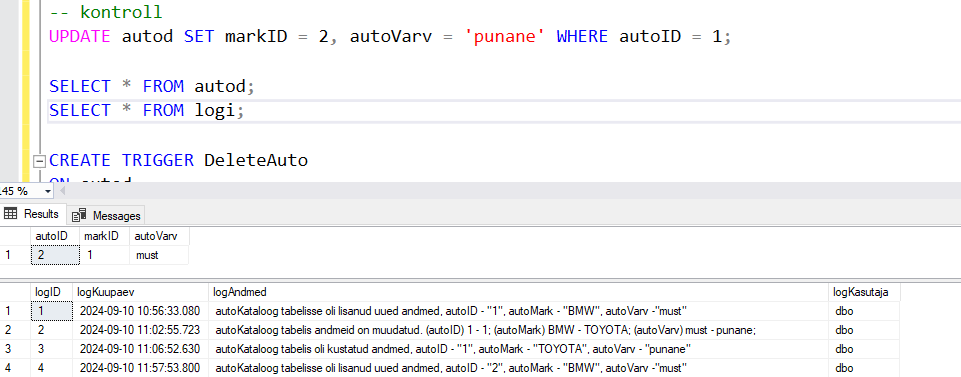Click the logAndmed cell about 'kustatud andmed'
Image resolution: width=961 pixels, height=377 pixels.
pos(519,349)
